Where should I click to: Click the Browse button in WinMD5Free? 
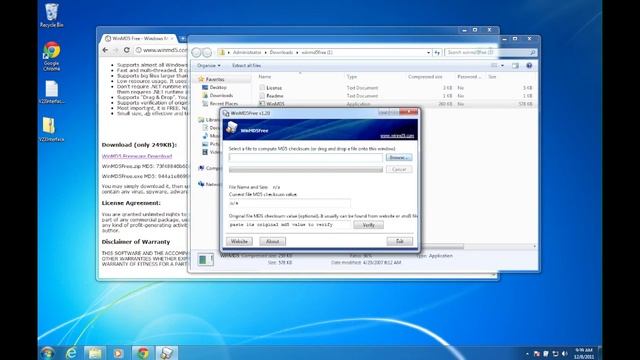(x=399, y=158)
